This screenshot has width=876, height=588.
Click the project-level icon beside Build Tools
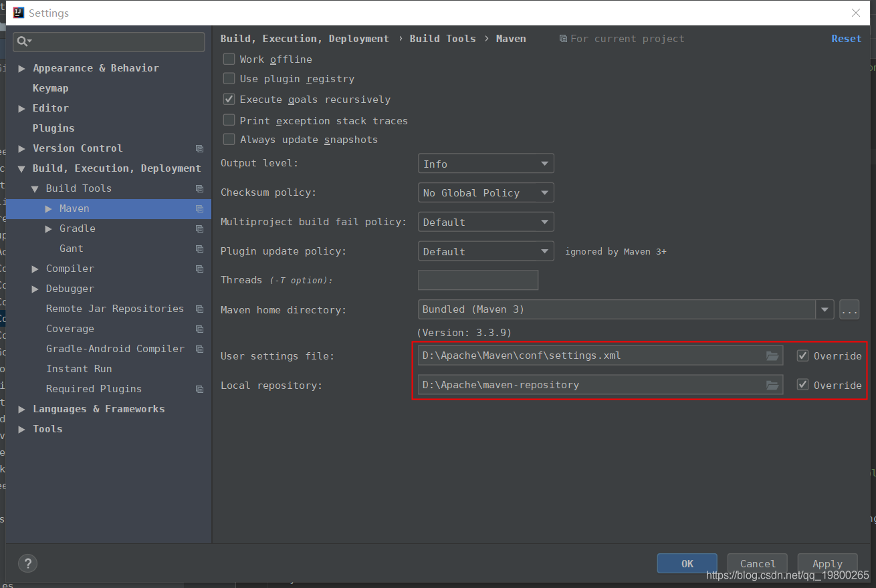199,188
